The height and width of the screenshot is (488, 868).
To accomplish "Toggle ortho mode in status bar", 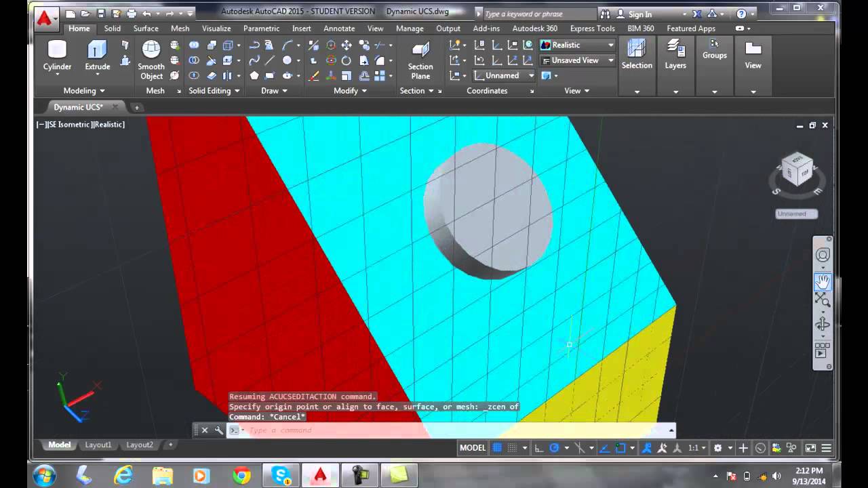I will [539, 448].
